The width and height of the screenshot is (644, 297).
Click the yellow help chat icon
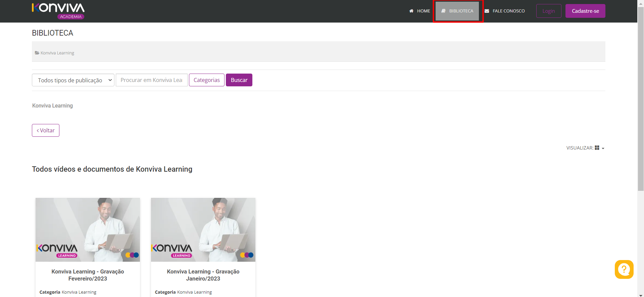[624, 269]
